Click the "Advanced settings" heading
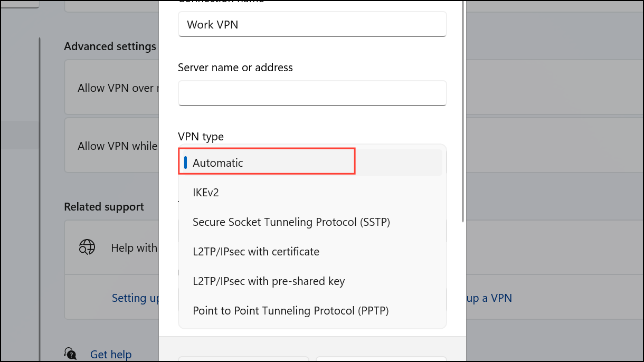Screen dimensions: 644x362 click(x=110, y=46)
